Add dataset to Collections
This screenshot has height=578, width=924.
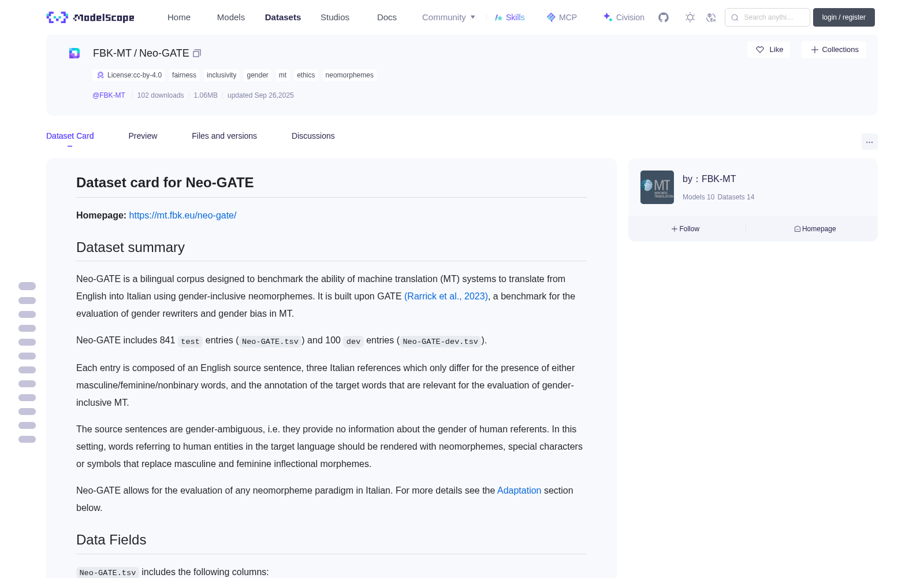tap(834, 50)
